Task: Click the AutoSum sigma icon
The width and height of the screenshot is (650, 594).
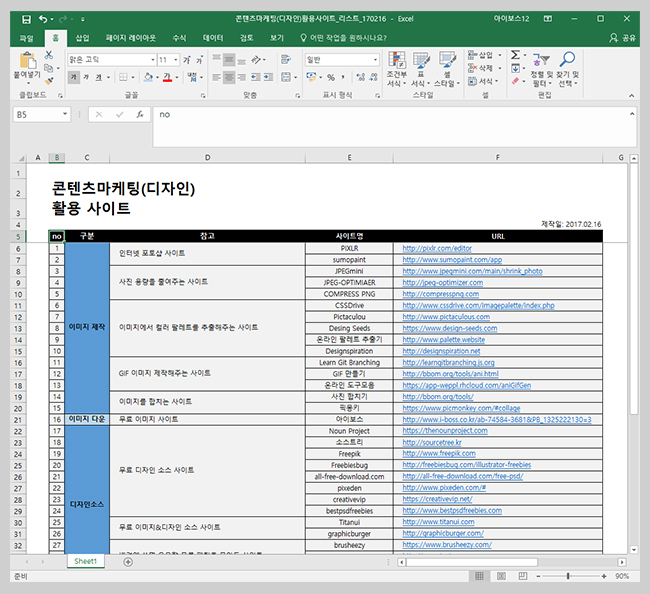Action: pos(515,55)
